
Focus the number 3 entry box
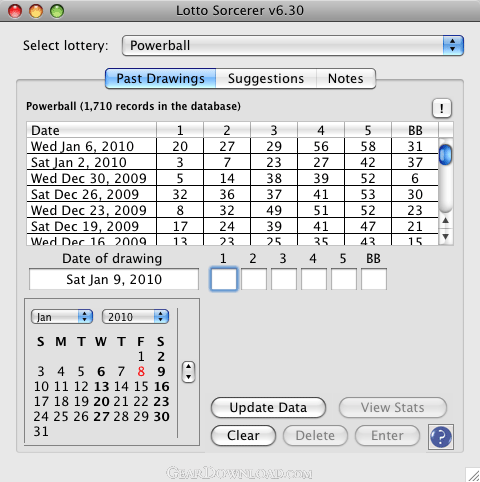284,279
